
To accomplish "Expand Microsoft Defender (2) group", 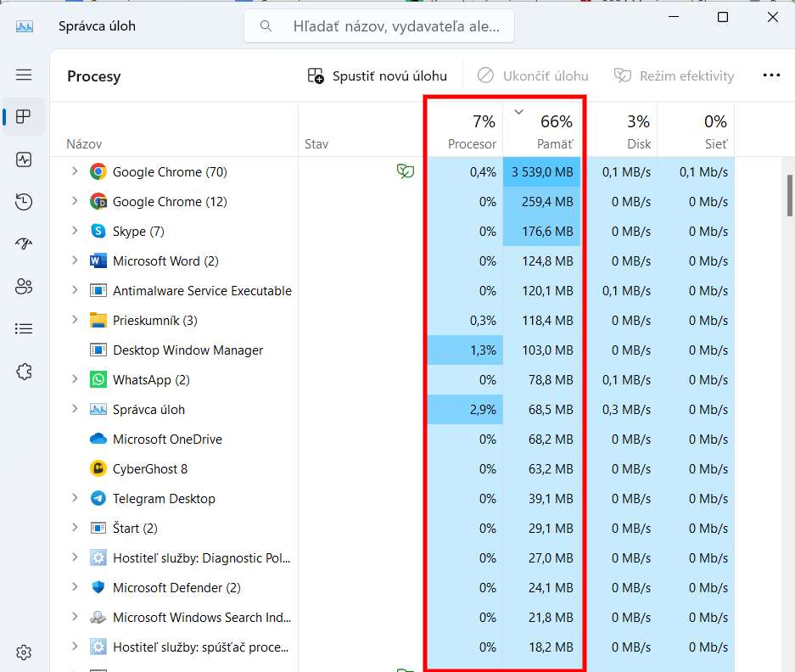I will (x=75, y=587).
